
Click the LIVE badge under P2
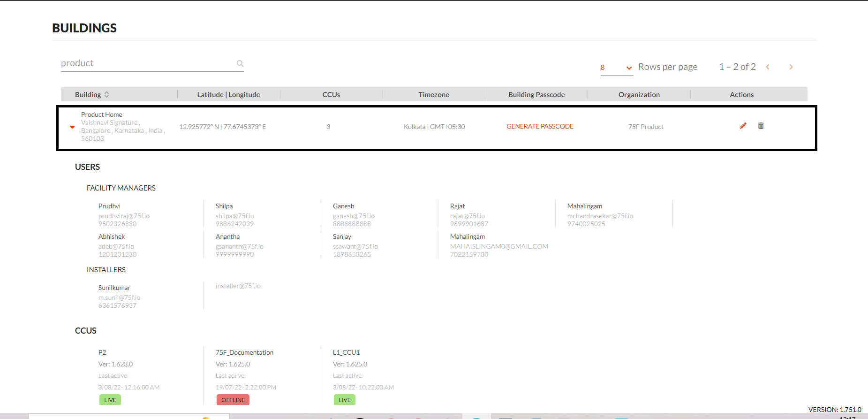[110, 400]
